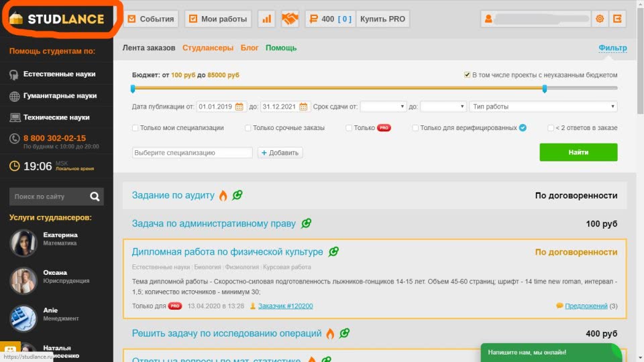Click the logout icon in header
This screenshot has width=644, height=362.
coord(617,19)
